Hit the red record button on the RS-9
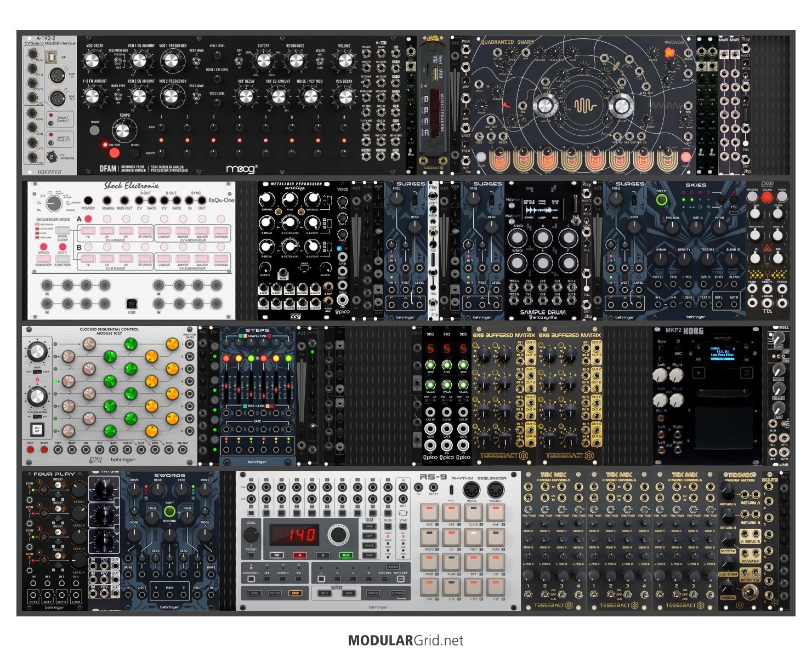 point(299,555)
